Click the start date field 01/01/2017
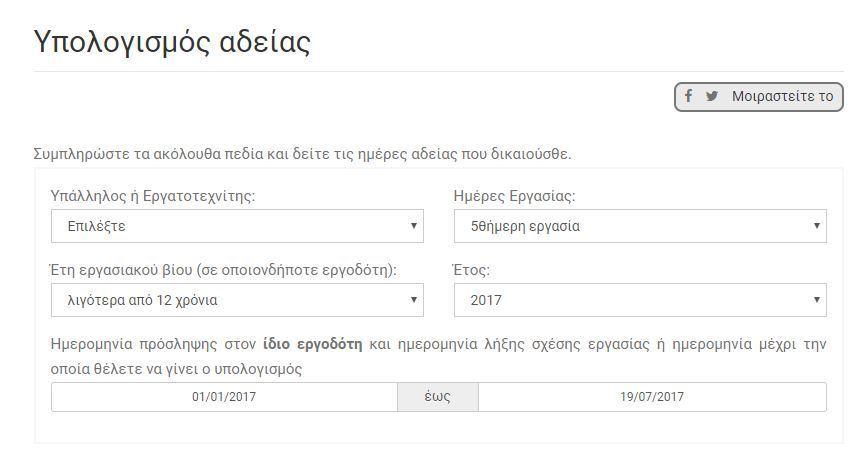 coord(224,397)
